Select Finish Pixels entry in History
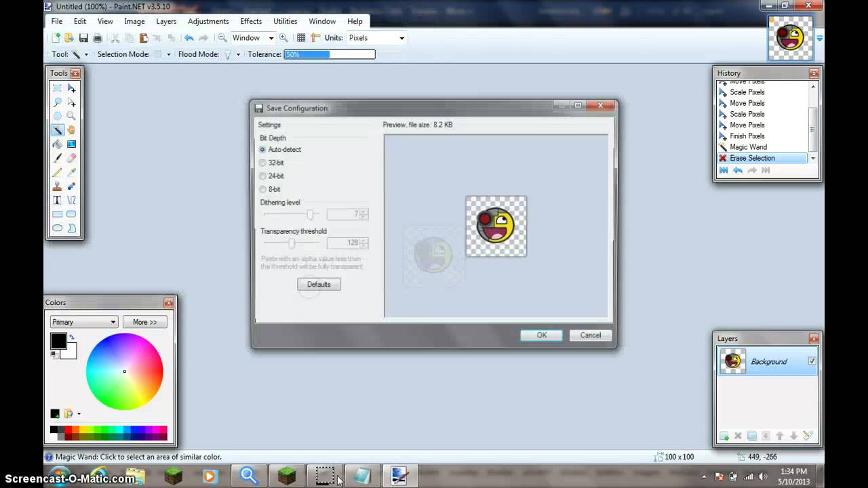 [747, 136]
